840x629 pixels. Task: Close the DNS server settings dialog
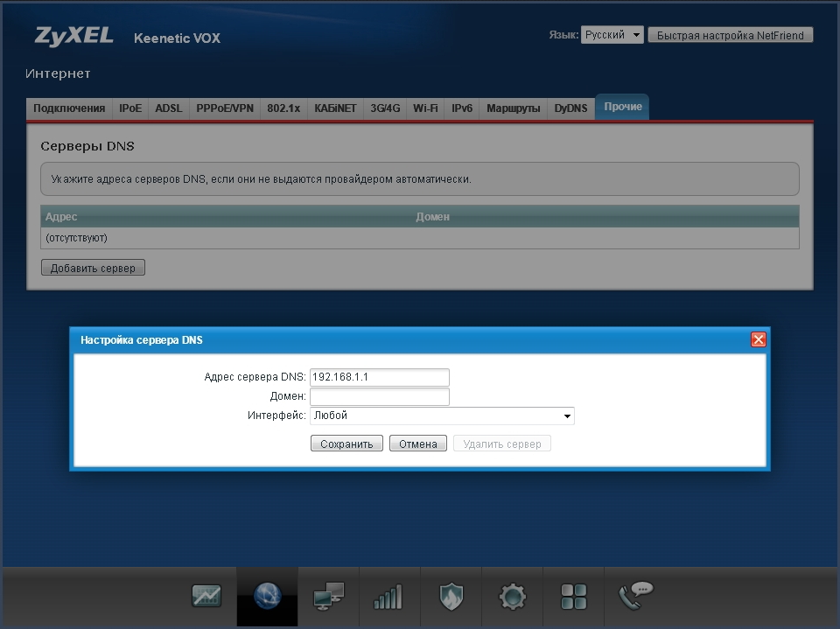coord(758,339)
